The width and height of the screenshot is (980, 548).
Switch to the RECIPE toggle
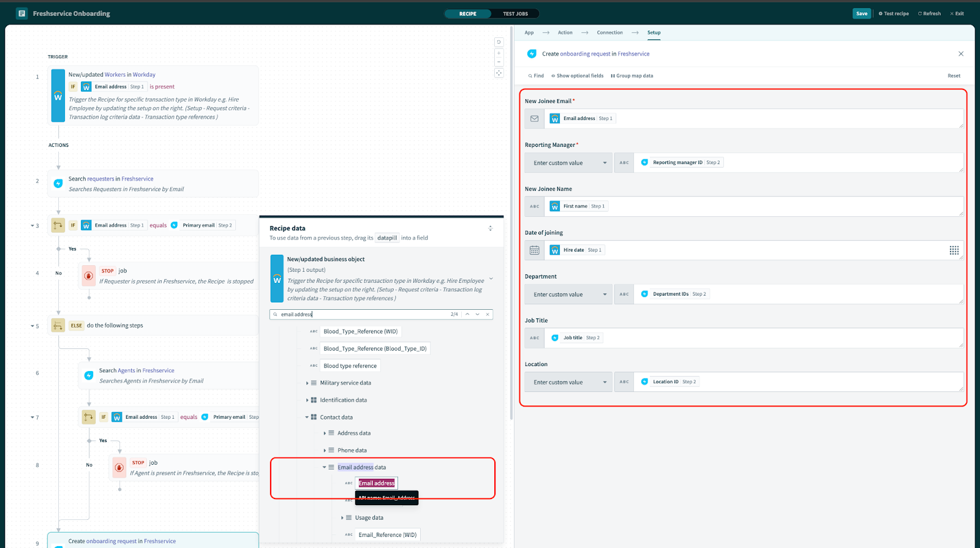click(x=468, y=13)
